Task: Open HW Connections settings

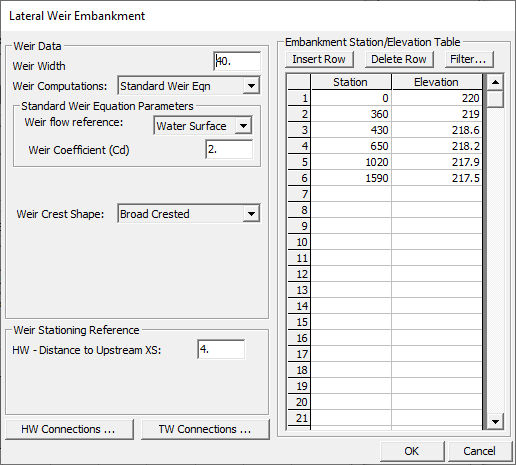Action: click(69, 429)
